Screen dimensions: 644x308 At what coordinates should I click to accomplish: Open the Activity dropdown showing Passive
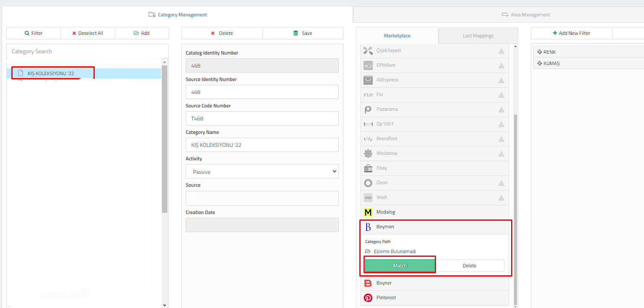pyautogui.click(x=262, y=172)
